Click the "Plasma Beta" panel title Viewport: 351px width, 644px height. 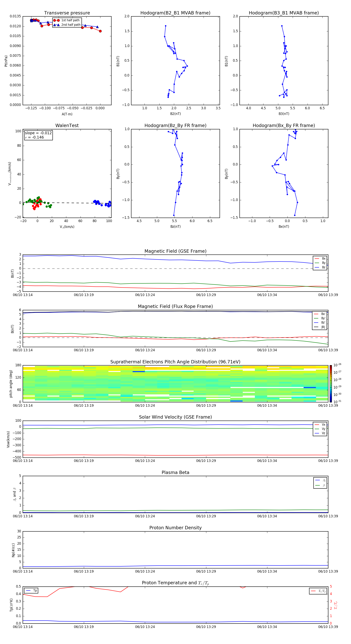pos(175,473)
